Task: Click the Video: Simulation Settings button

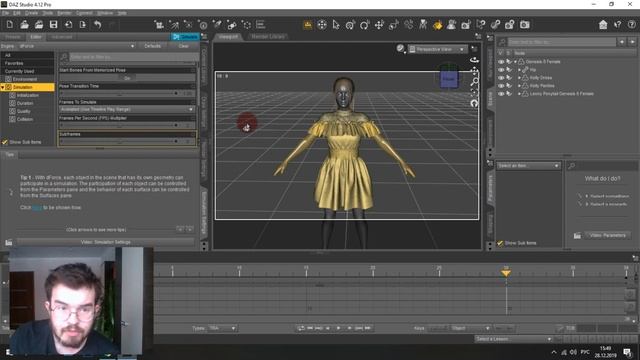Action: (x=106, y=242)
